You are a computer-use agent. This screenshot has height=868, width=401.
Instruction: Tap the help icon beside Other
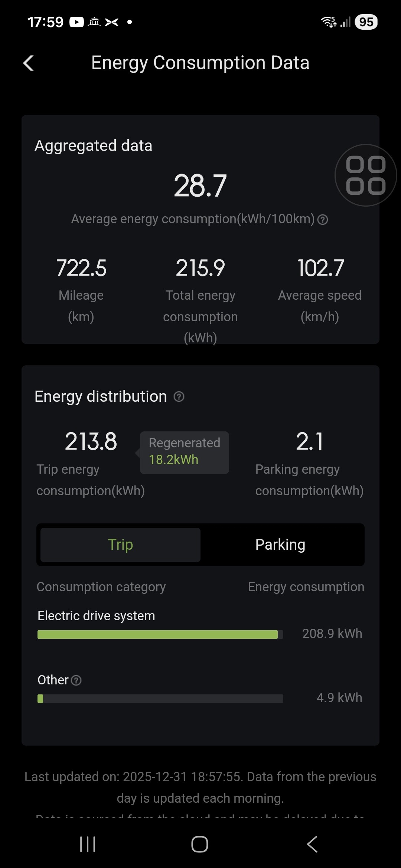(x=76, y=680)
